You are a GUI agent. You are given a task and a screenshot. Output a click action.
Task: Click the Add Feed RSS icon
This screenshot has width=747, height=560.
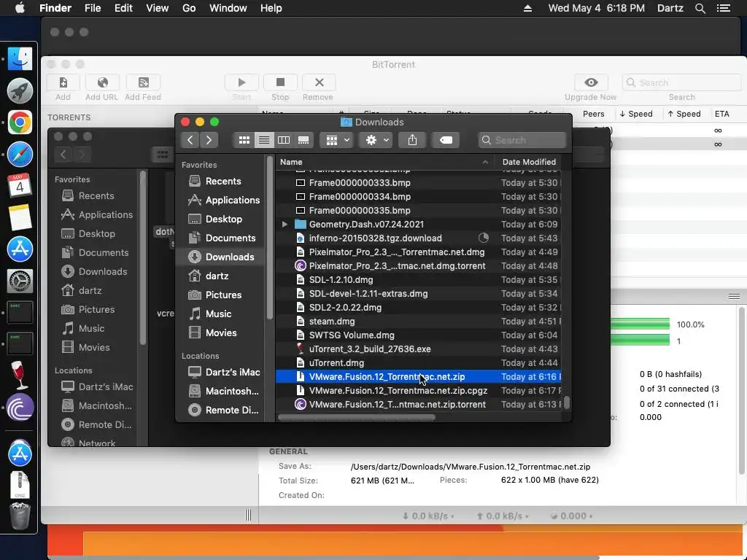(x=143, y=83)
